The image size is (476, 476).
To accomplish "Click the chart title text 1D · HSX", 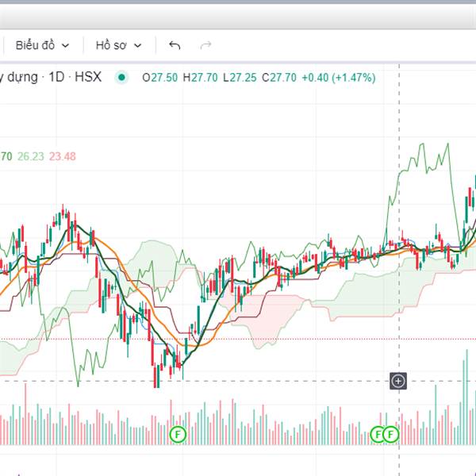I will pos(75,77).
